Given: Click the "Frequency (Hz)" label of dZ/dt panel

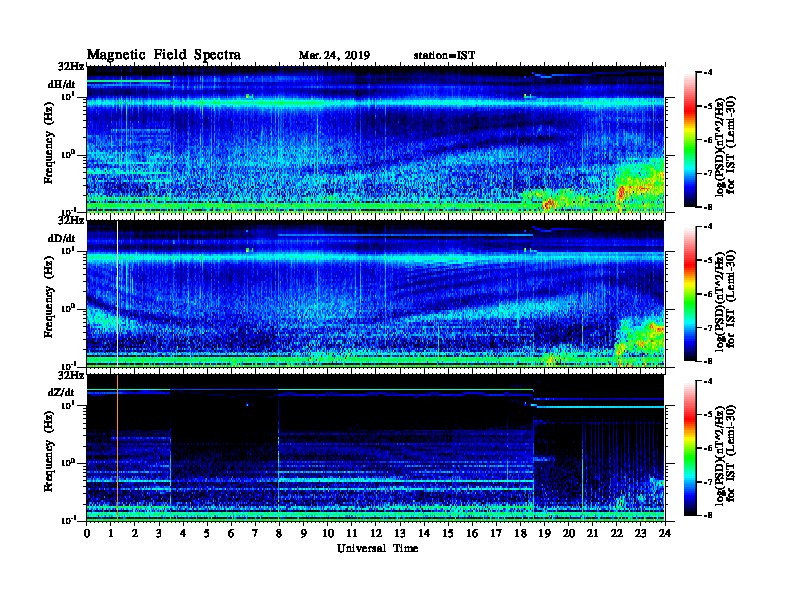Looking at the screenshot, I should tap(48, 451).
